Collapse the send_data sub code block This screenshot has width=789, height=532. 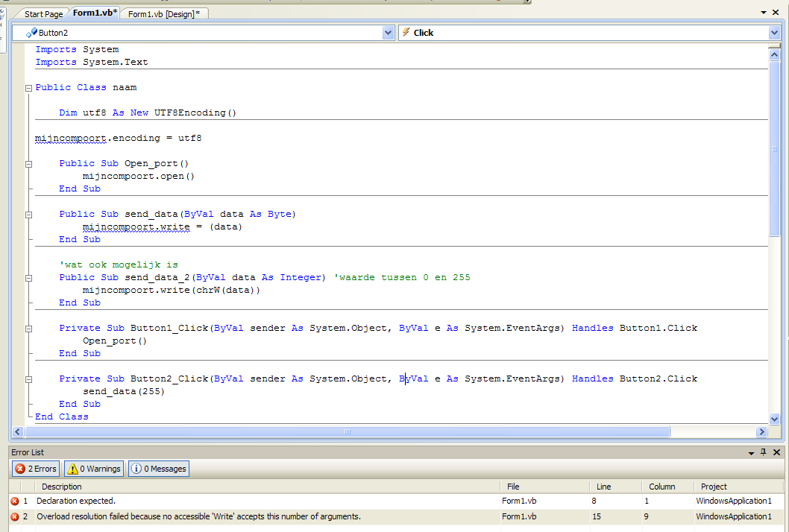point(28,214)
